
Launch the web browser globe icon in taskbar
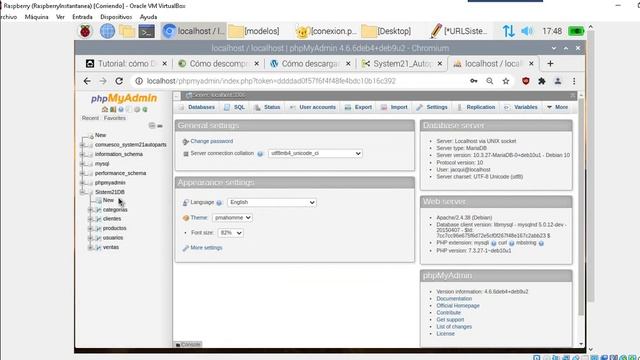tap(107, 31)
